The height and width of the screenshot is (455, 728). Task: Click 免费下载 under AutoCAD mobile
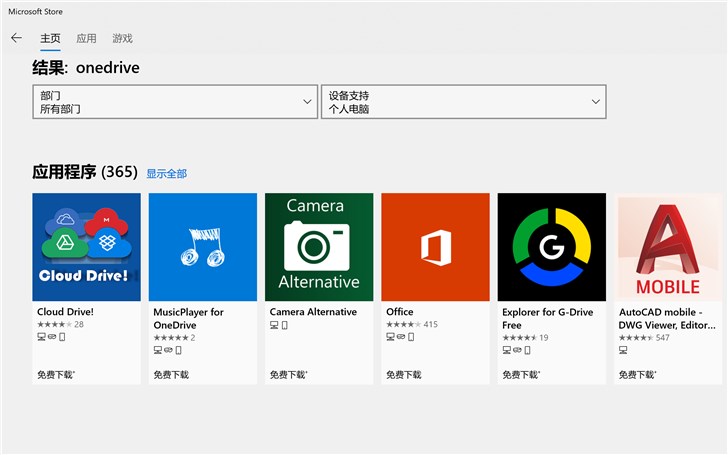point(637,375)
